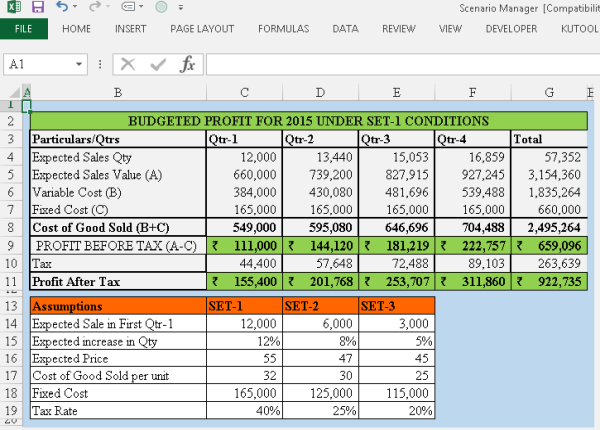
Task: Open the DEVELOPER ribbon tab
Action: pyautogui.click(x=511, y=29)
